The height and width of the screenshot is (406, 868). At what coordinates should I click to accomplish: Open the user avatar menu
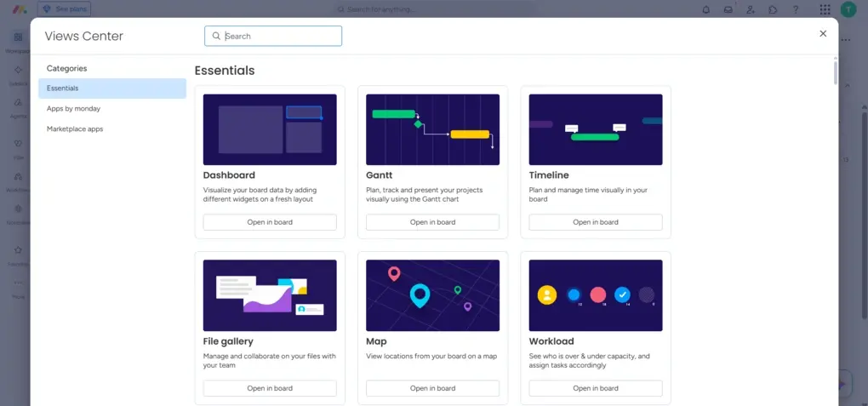848,9
